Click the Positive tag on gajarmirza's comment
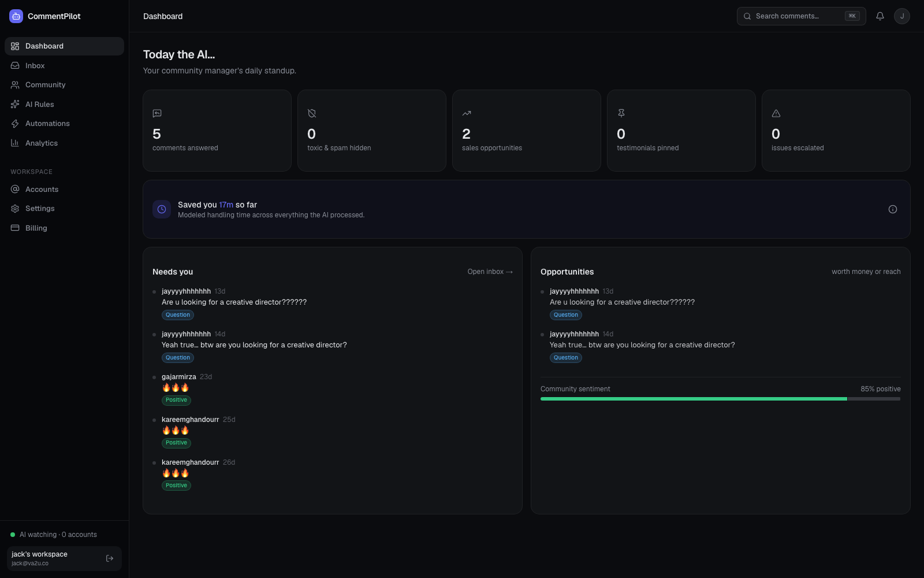Image resolution: width=924 pixels, height=578 pixels. tap(176, 400)
